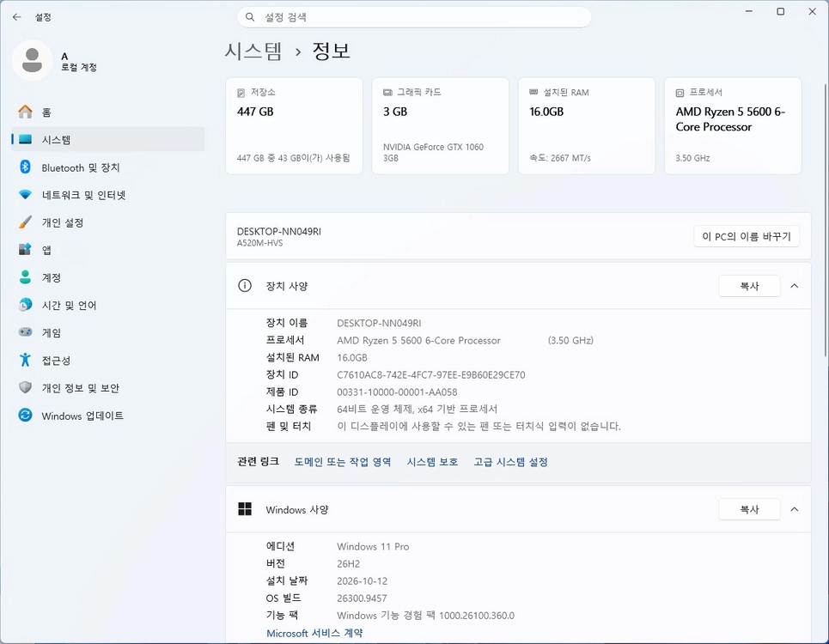
Task: Open 도메인 또는 작업 영역 link
Action: click(343, 462)
